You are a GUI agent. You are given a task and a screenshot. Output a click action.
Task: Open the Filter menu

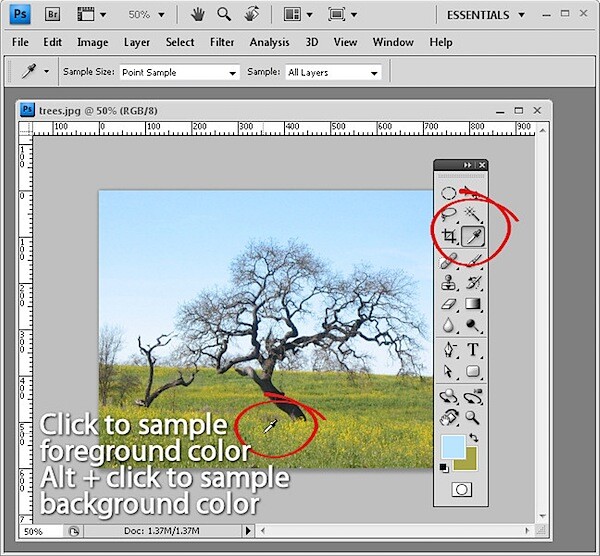tap(222, 42)
